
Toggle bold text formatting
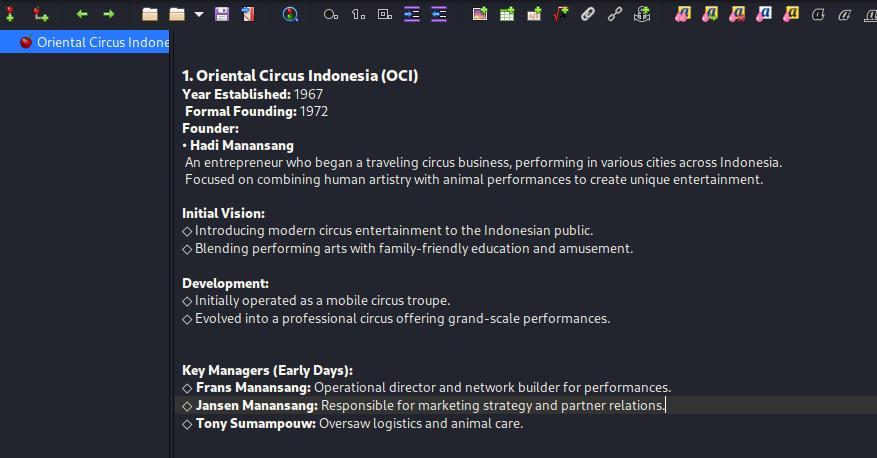coord(818,14)
